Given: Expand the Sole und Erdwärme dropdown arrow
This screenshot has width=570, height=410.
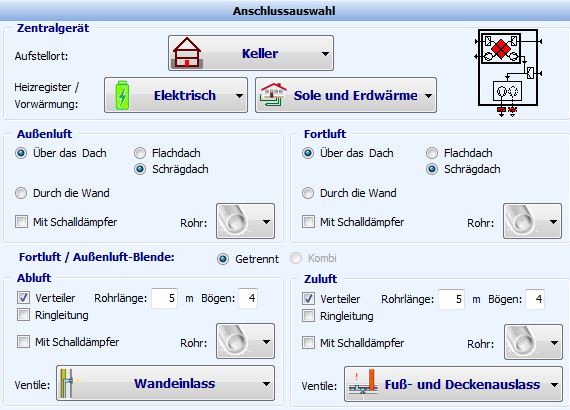Looking at the screenshot, I should (429, 96).
